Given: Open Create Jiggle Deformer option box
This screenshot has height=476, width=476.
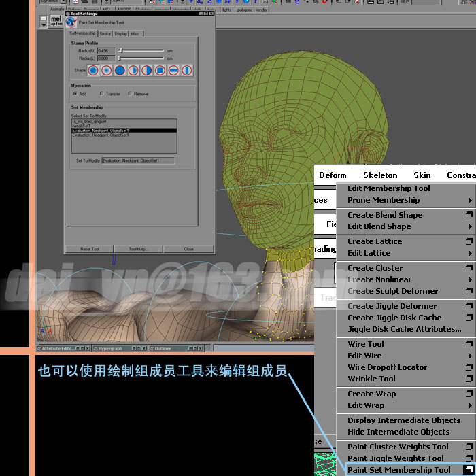Looking at the screenshot, I should [x=469, y=306].
